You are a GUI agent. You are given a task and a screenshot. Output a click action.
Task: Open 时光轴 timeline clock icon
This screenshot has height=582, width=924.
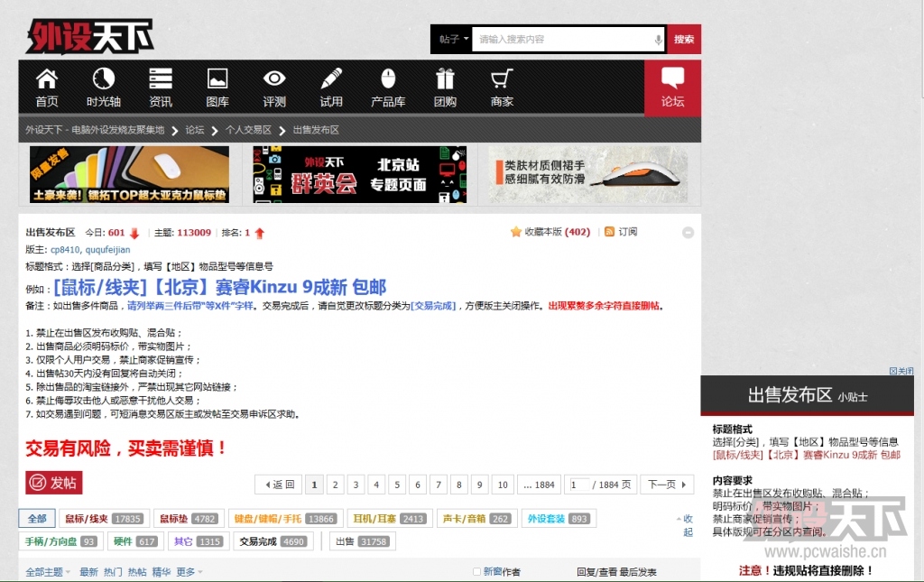pos(103,88)
